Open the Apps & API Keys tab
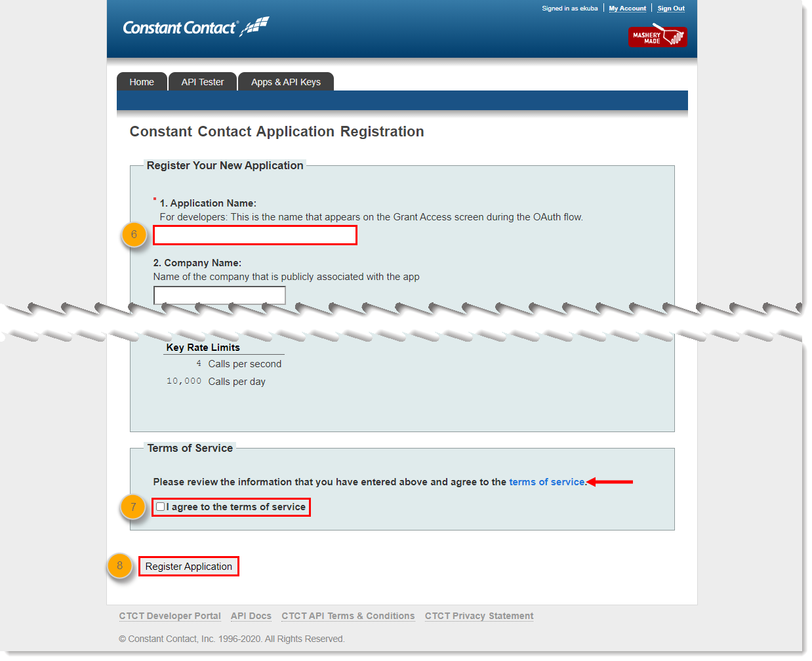This screenshot has width=812, height=661. point(286,82)
